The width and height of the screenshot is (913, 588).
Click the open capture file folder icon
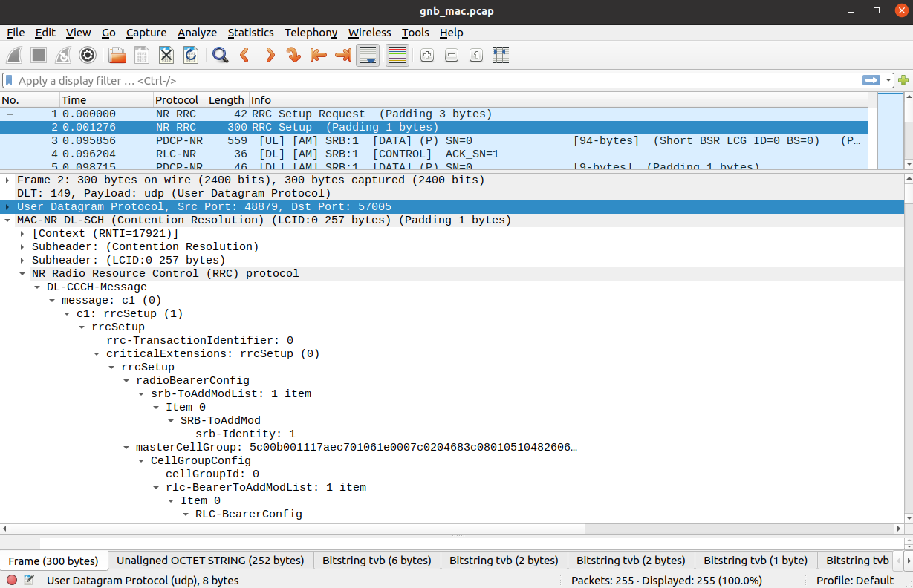pos(117,55)
